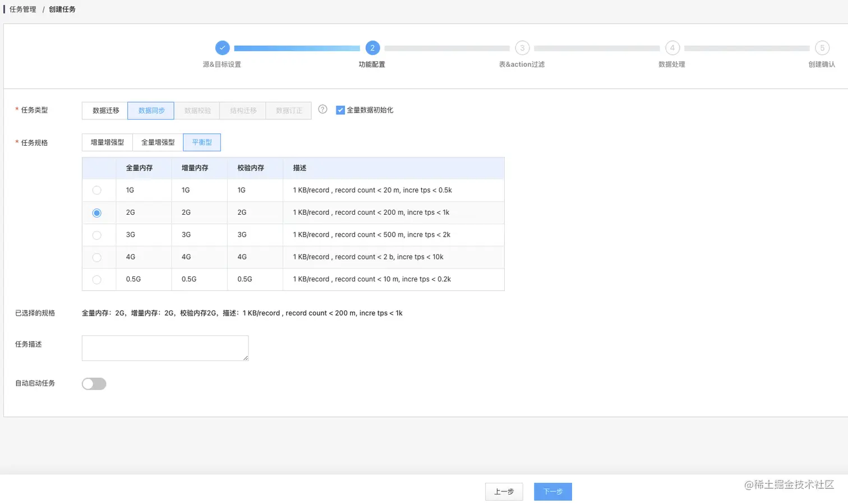Switch to 增量增强型 specification tab
848x504 pixels.
pos(107,142)
